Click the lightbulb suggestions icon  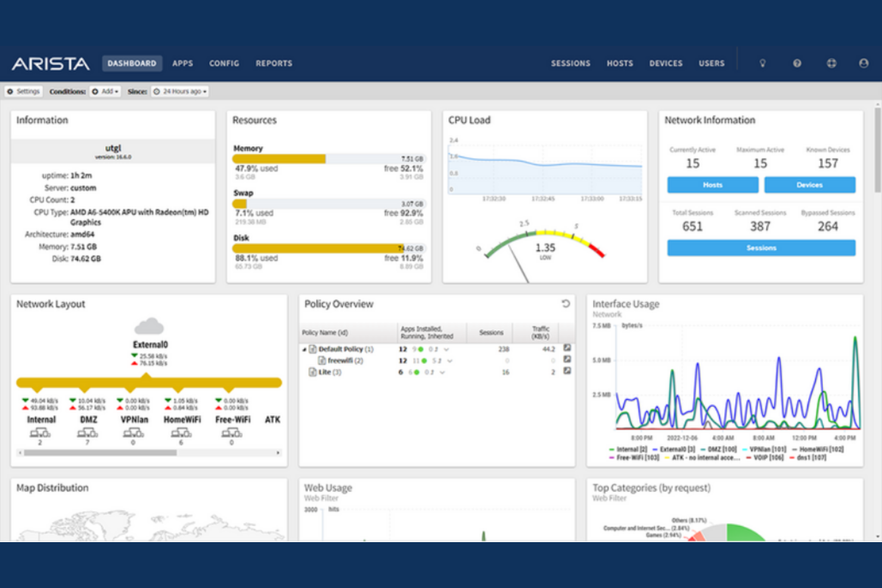762,63
